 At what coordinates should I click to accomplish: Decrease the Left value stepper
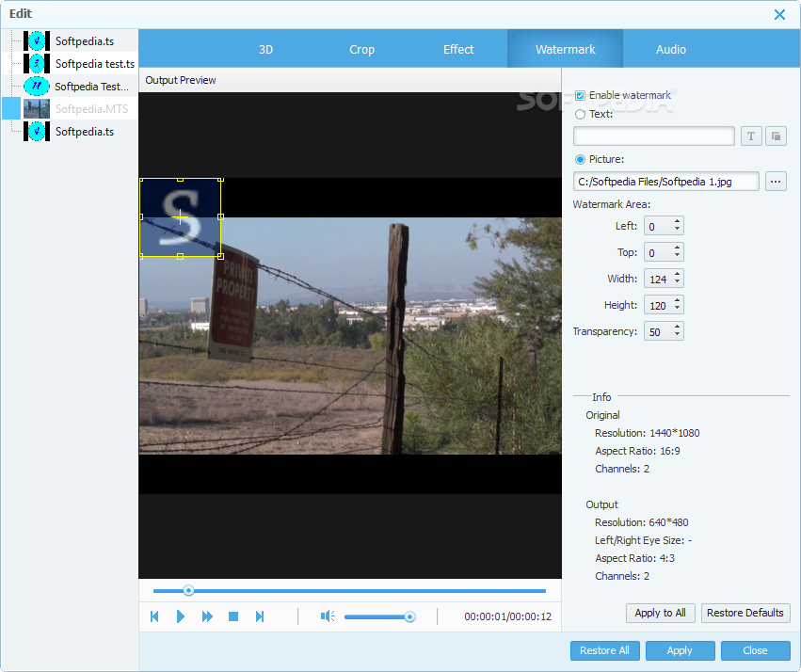click(x=677, y=230)
